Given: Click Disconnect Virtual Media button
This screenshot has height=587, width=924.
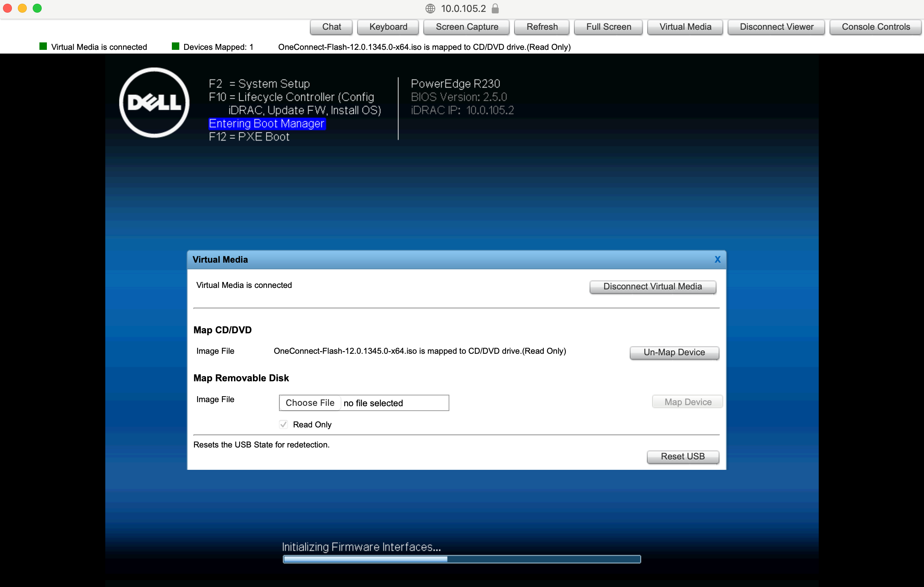Looking at the screenshot, I should (x=652, y=286).
